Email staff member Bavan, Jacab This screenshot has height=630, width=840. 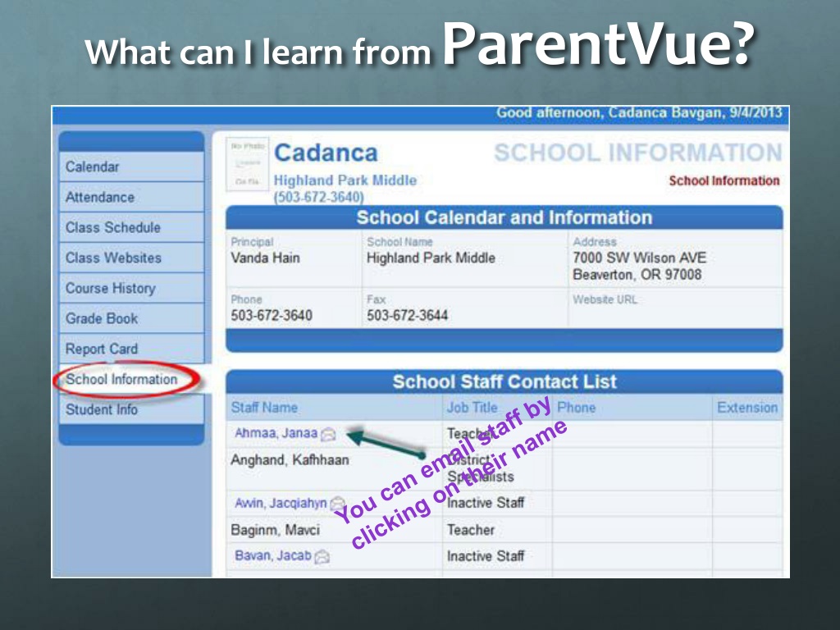pos(272,555)
